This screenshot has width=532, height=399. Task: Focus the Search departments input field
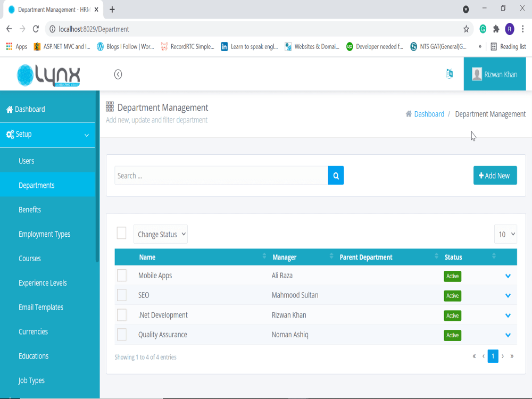tap(221, 176)
